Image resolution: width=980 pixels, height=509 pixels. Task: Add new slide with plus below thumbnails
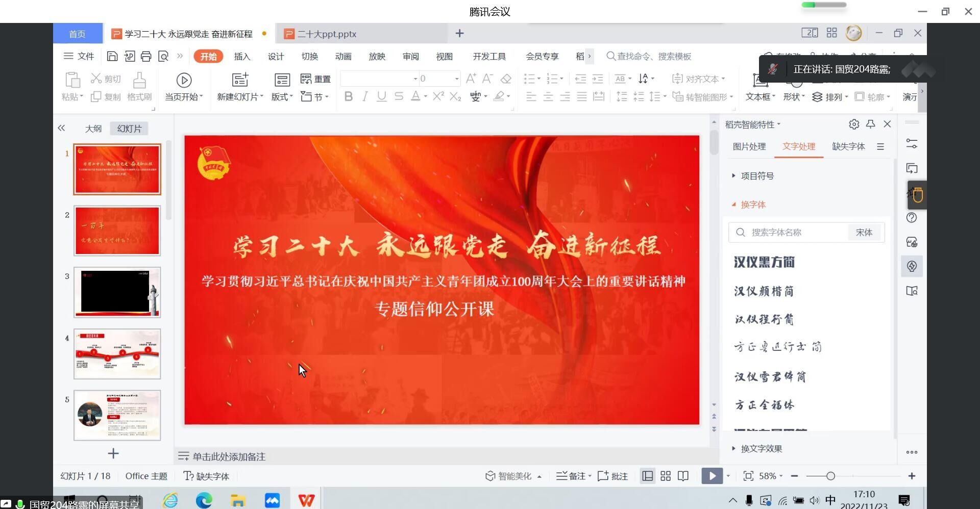[x=113, y=453]
